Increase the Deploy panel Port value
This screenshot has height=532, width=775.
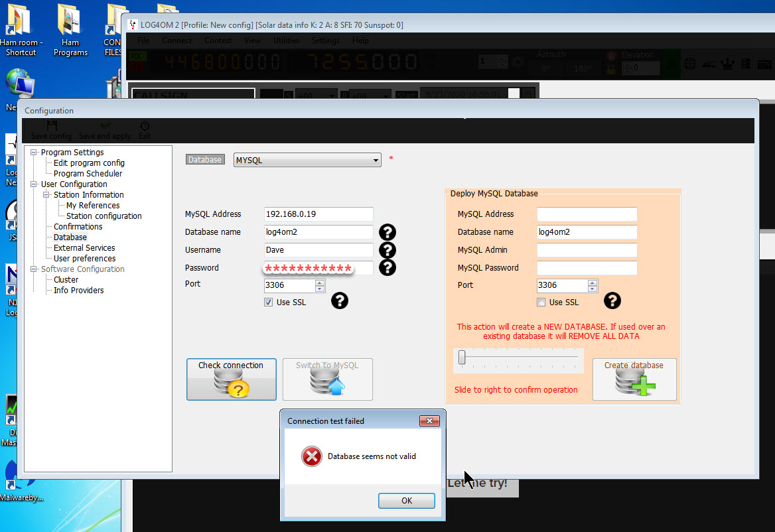click(x=593, y=283)
